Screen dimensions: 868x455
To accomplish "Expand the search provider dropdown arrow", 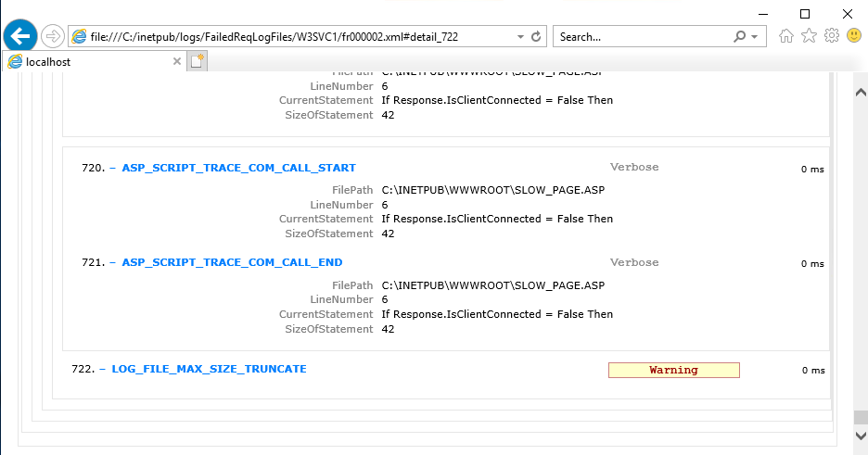I will (755, 36).
